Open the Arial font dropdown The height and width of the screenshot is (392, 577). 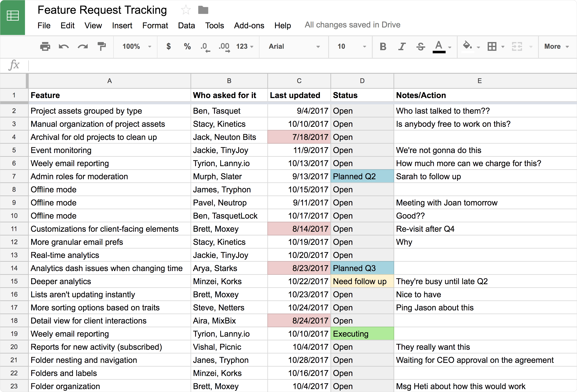point(294,46)
